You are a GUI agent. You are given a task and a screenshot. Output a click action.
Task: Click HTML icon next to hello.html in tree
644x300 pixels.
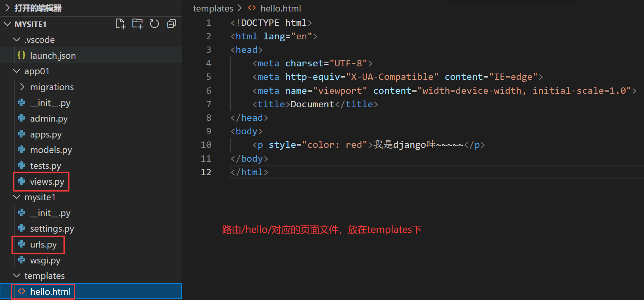click(x=21, y=291)
